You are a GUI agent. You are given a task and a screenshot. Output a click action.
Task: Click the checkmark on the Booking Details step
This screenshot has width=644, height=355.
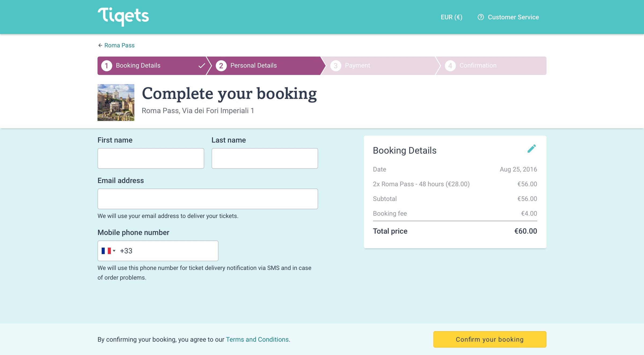click(202, 66)
